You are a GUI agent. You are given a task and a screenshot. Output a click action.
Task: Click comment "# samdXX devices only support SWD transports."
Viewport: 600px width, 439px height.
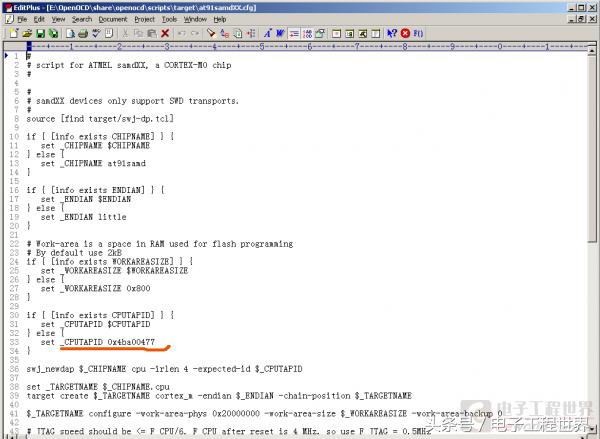[132, 101]
